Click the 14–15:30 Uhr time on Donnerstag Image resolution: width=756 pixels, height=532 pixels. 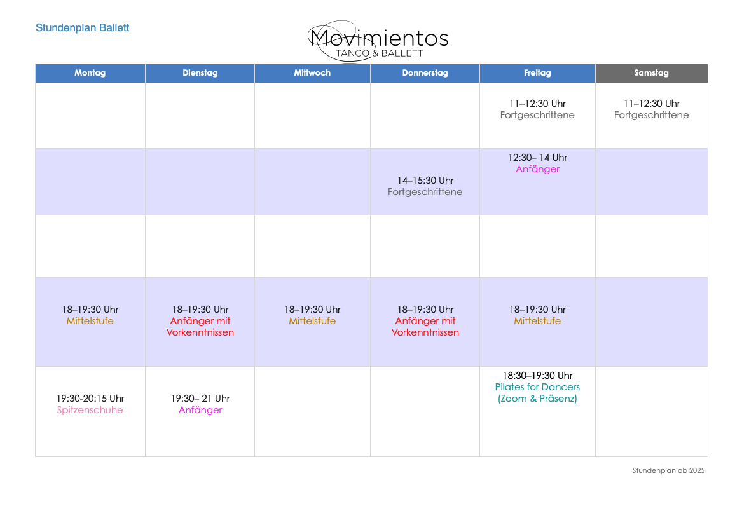(x=425, y=181)
